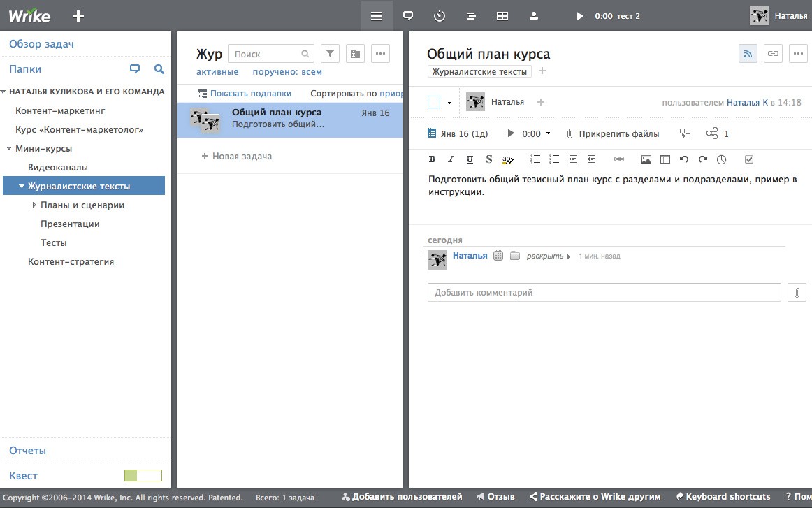This screenshot has height=508, width=812.
Task: Switch to the list view icon in top bar
Action: (377, 16)
